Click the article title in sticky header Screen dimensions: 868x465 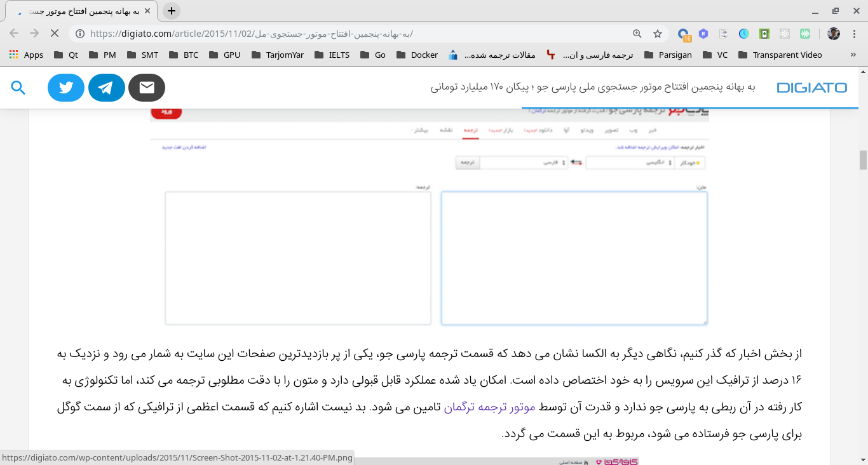(x=593, y=88)
